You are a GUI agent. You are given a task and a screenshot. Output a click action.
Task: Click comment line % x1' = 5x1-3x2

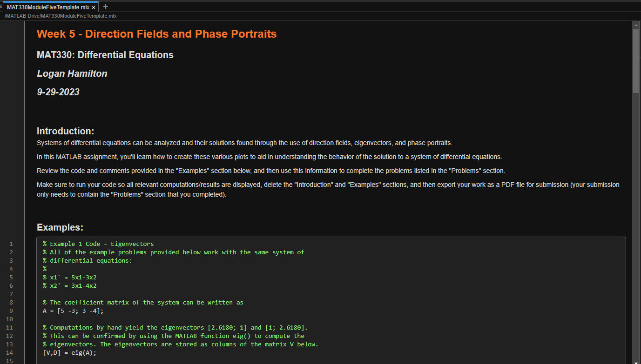coord(70,277)
